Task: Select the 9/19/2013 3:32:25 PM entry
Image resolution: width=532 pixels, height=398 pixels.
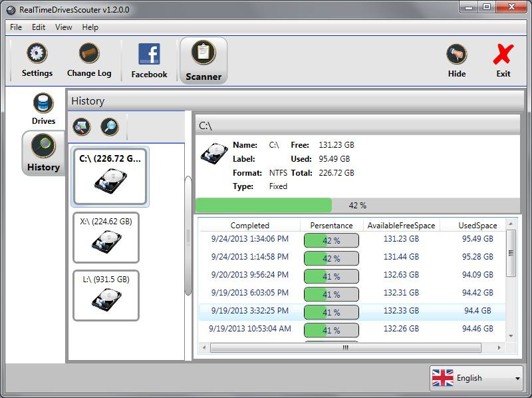Action: tap(352, 311)
